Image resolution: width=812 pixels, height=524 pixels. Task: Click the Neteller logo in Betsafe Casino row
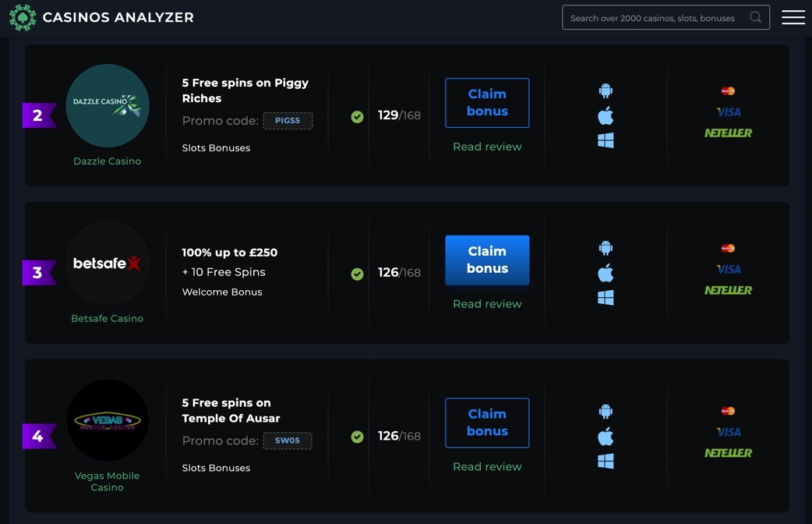(728, 290)
